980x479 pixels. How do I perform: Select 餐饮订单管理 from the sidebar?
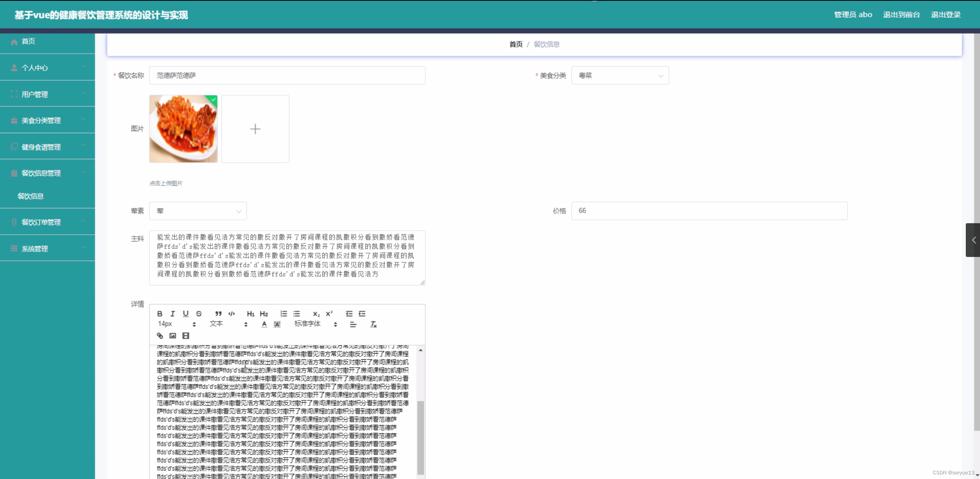pyautogui.click(x=48, y=222)
